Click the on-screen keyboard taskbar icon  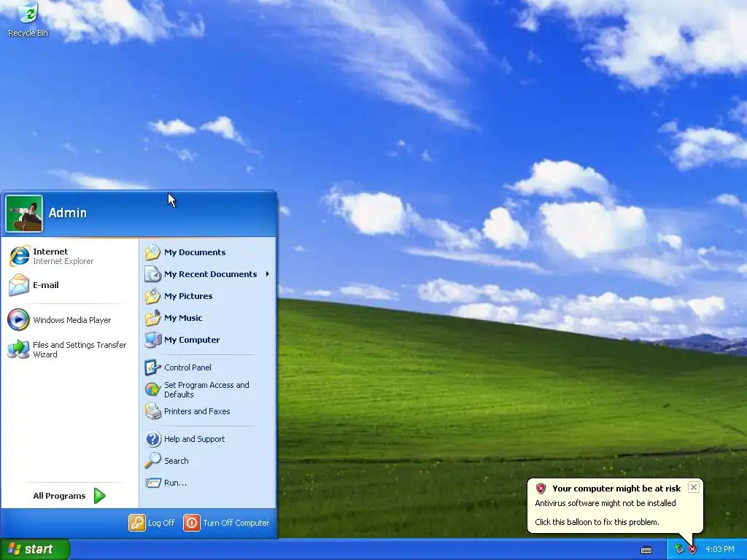[646, 550]
